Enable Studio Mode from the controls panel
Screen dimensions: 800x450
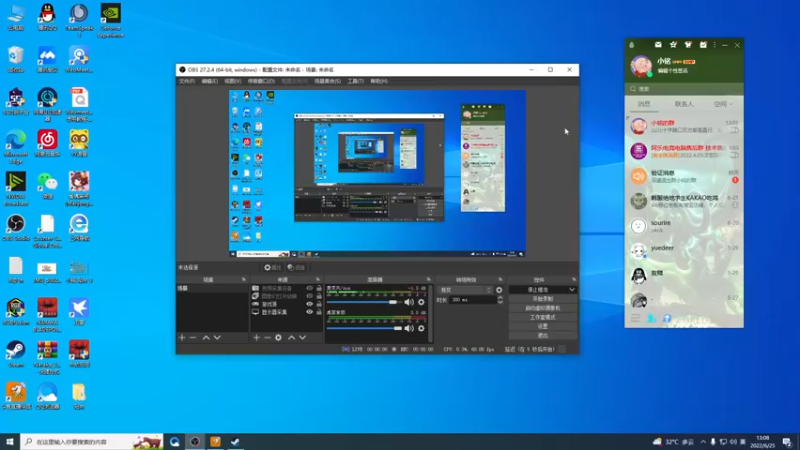coord(543,317)
